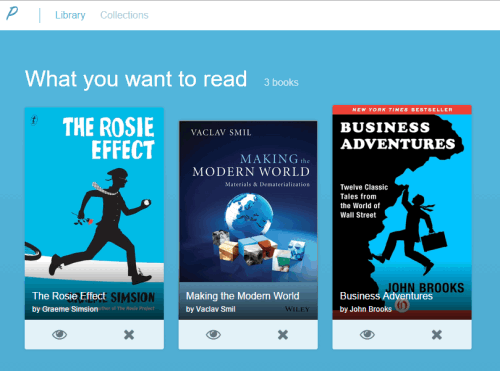
Task: Open Business Adventures book cover
Action: pyautogui.click(x=402, y=212)
